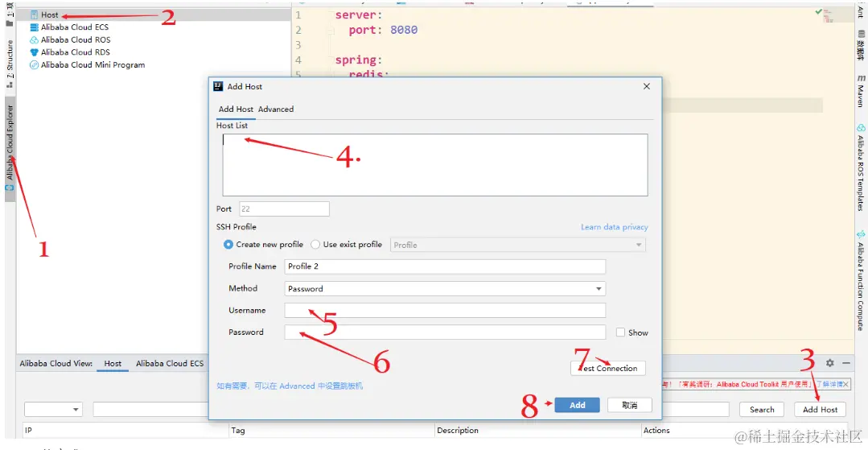The image size is (868, 450).
Task: Open the Ant tool window
Action: click(861, 12)
